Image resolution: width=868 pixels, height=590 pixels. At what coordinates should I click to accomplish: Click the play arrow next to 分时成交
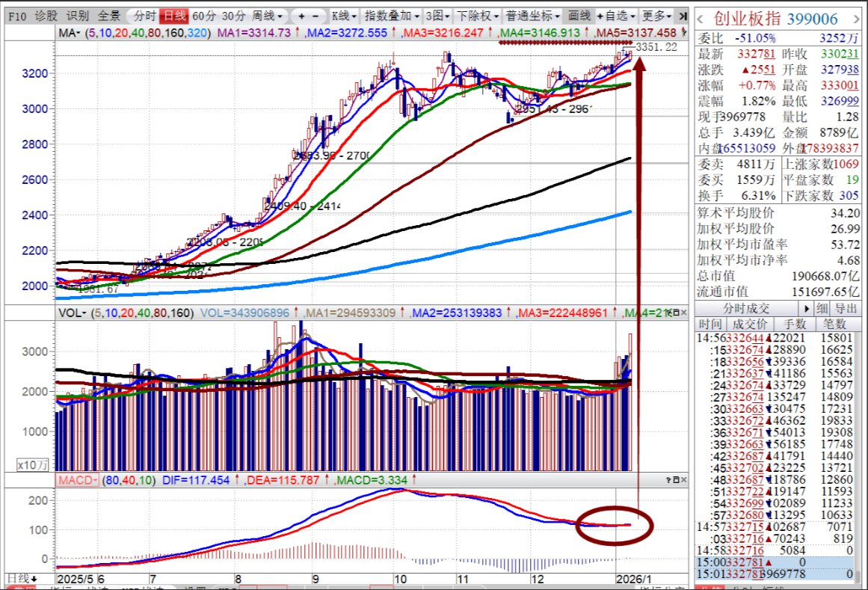[807, 308]
